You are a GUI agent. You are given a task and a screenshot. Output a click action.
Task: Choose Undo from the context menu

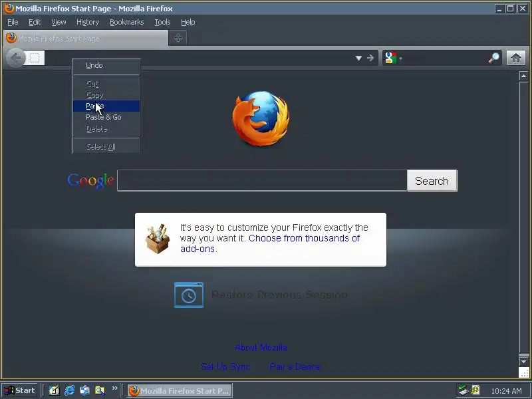(x=106, y=65)
